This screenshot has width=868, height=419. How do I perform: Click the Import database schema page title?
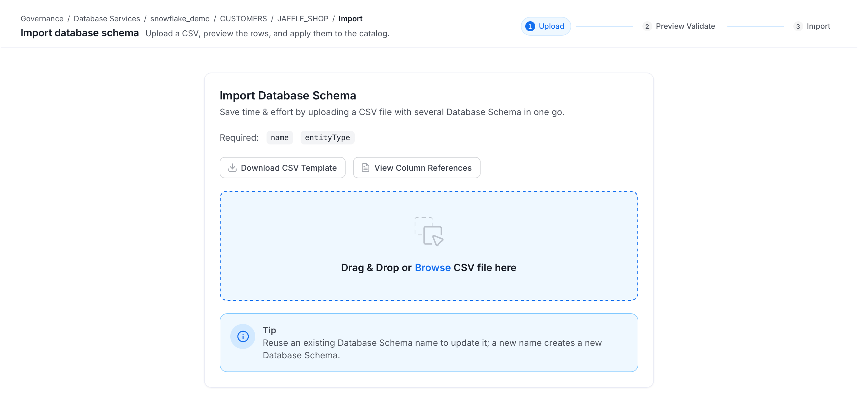[80, 33]
